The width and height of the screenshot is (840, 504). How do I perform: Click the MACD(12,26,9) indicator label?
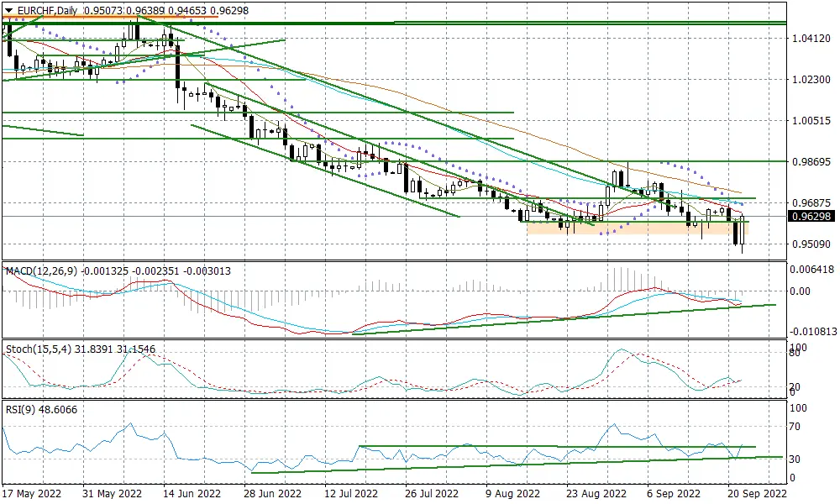(42, 271)
